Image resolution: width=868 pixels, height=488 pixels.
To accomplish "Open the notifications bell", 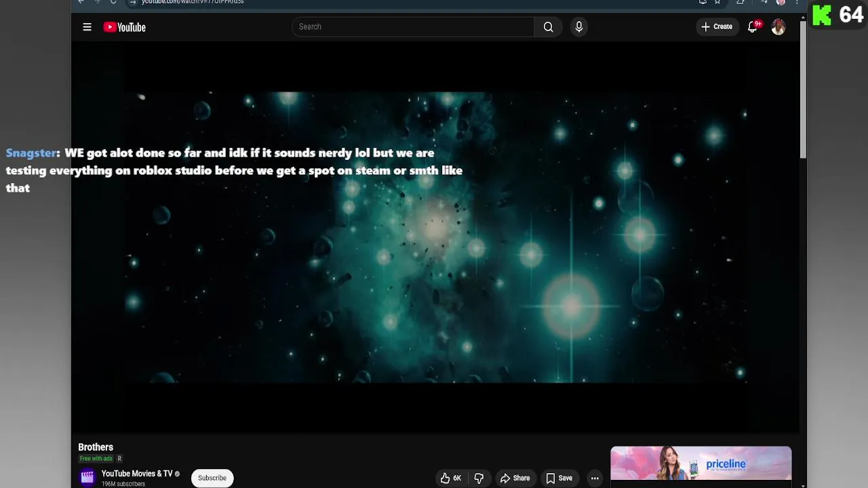I will (753, 27).
